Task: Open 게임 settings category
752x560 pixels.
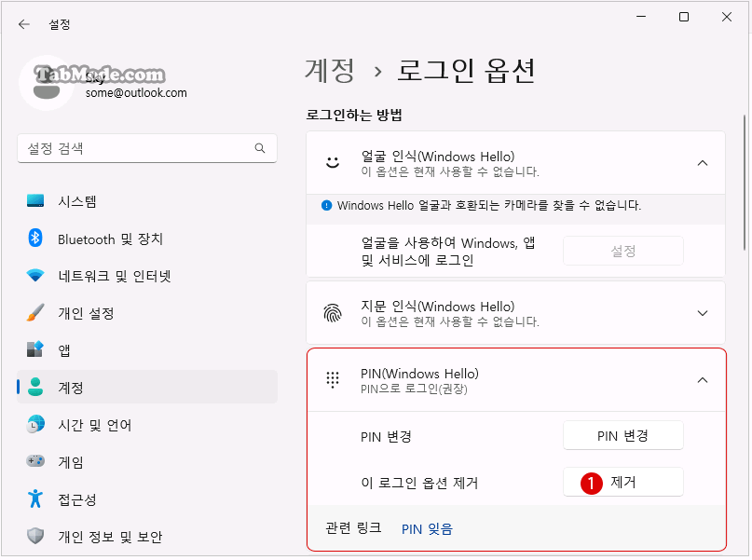Action: point(147,462)
